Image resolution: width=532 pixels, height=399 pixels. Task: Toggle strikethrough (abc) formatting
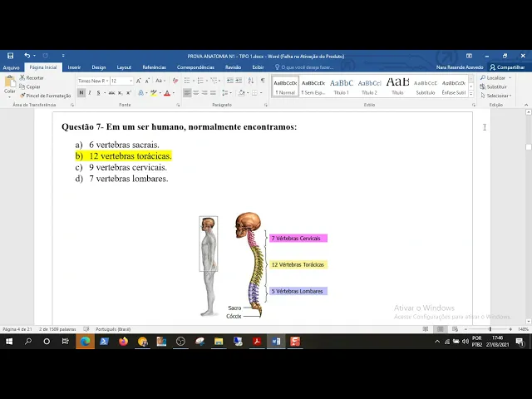tap(111, 92)
